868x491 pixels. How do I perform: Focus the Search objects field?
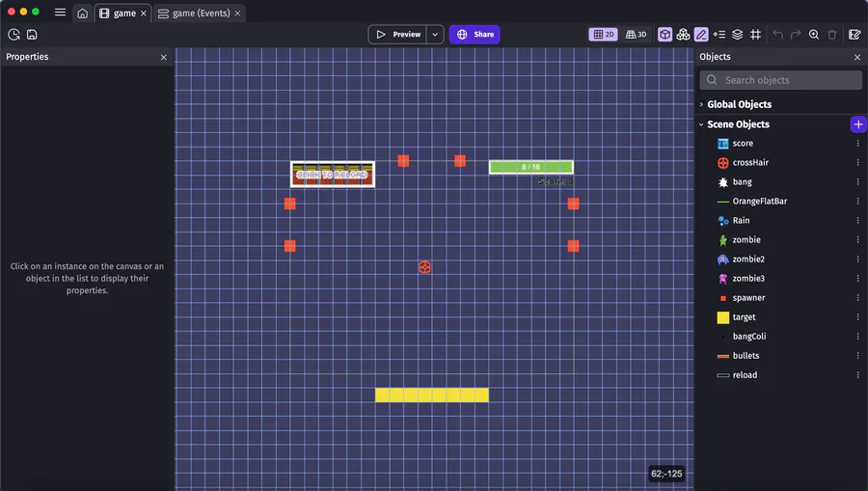click(x=780, y=80)
